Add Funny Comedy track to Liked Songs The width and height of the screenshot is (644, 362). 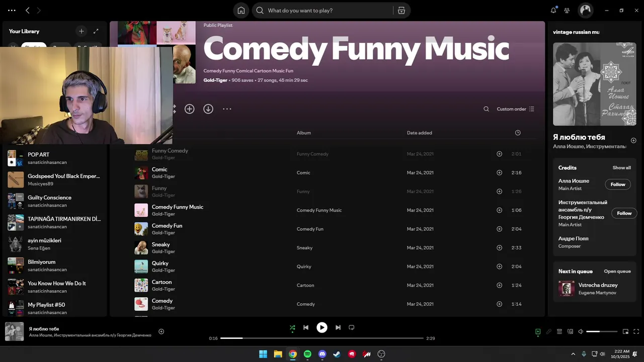[499, 154]
